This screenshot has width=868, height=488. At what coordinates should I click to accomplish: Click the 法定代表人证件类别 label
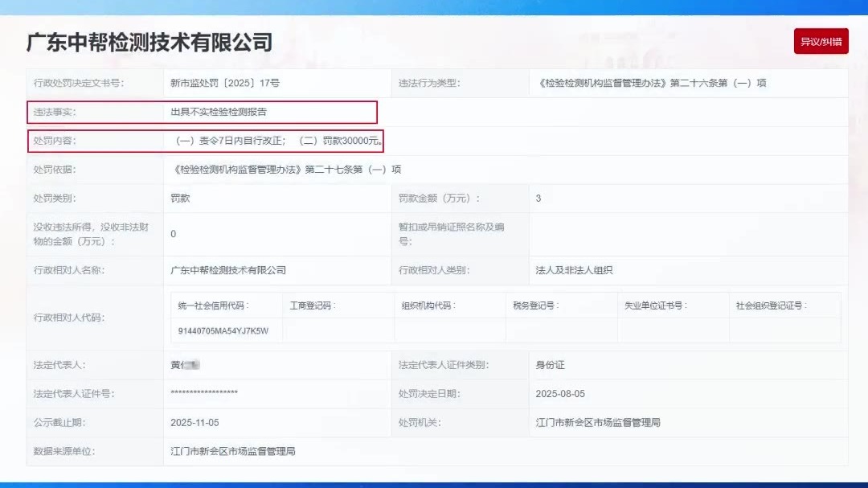444,365
